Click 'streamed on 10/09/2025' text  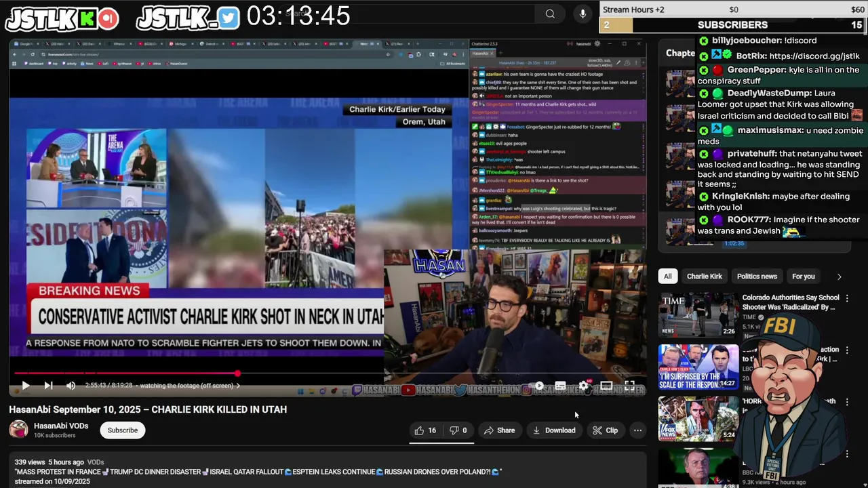point(52,481)
